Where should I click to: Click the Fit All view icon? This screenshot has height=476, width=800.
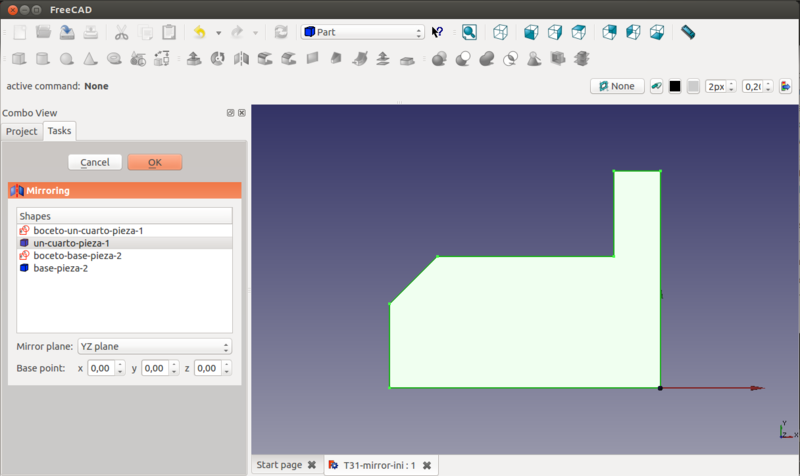tap(469, 32)
